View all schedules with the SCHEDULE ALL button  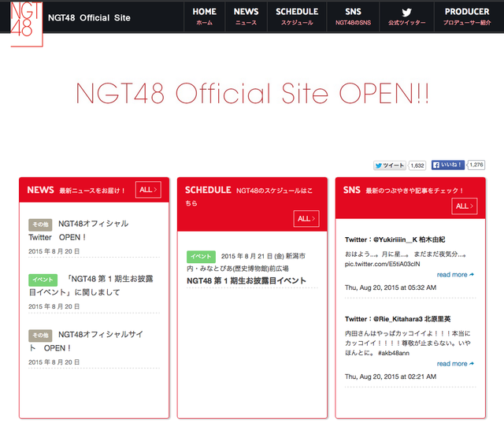306,219
